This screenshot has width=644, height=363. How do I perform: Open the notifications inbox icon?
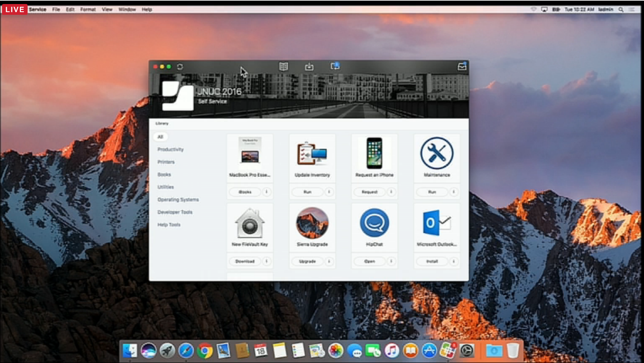click(462, 66)
